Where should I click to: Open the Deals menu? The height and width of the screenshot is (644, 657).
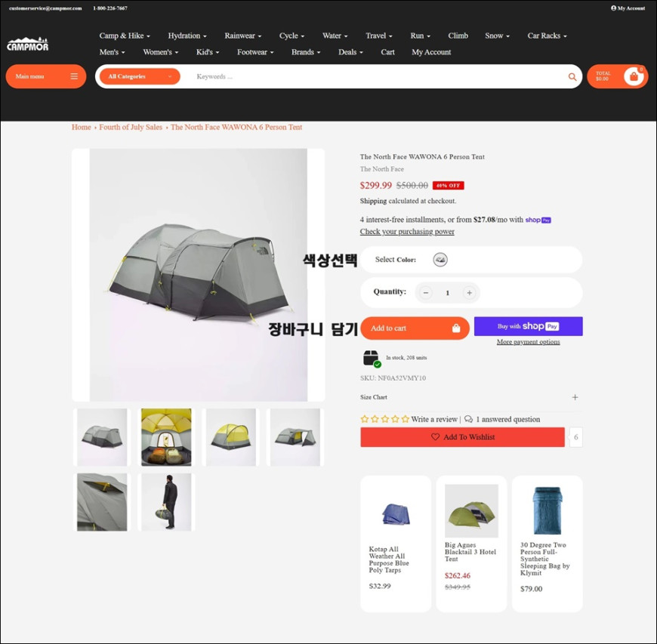click(350, 52)
